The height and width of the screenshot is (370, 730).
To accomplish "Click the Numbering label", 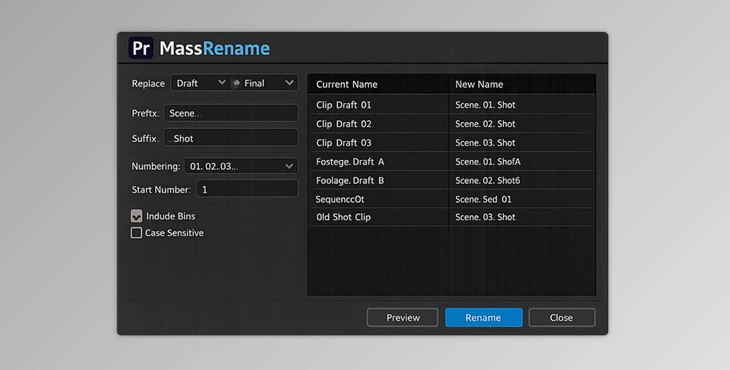I will point(155,166).
